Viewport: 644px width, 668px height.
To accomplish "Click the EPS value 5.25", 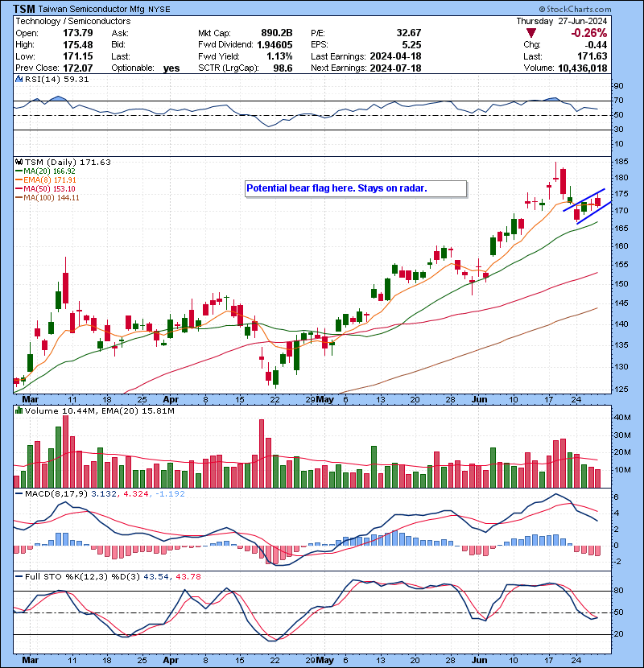I will pyautogui.click(x=411, y=45).
